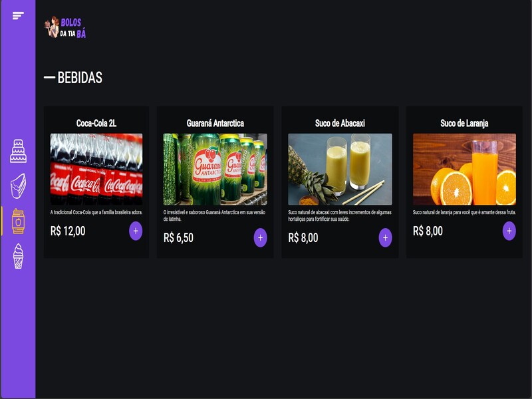Click the Guaraná Antarctica title
532x399 pixels.
pos(215,123)
